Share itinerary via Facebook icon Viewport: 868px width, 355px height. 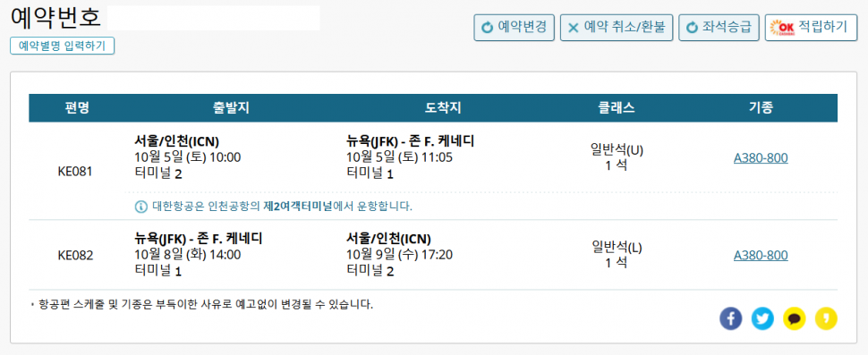coord(731,318)
